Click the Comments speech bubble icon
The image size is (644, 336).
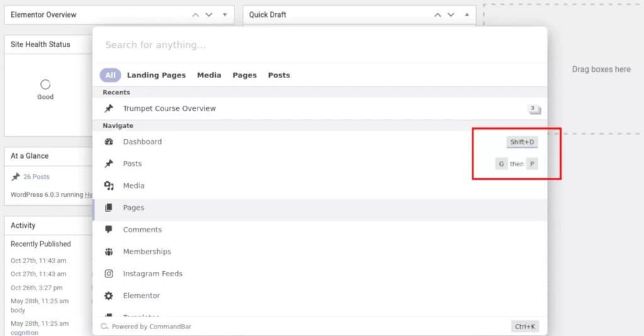tap(109, 230)
